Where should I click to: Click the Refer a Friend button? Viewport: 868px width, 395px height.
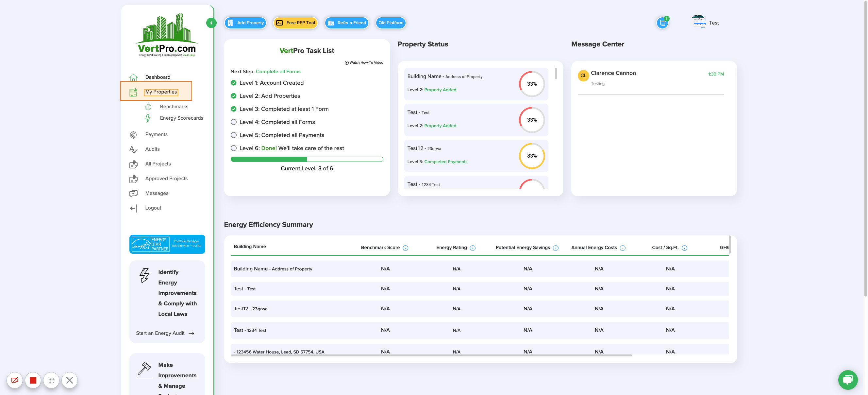pyautogui.click(x=347, y=23)
